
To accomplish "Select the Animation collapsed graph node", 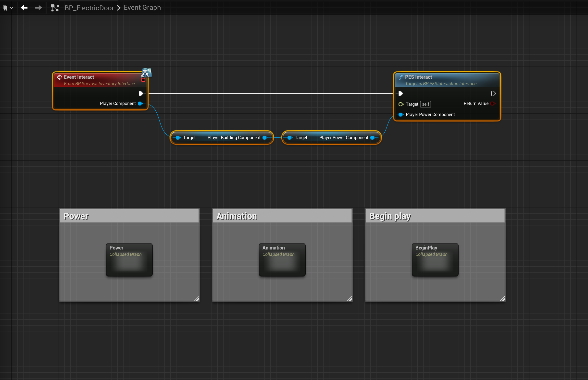I will [x=282, y=259].
